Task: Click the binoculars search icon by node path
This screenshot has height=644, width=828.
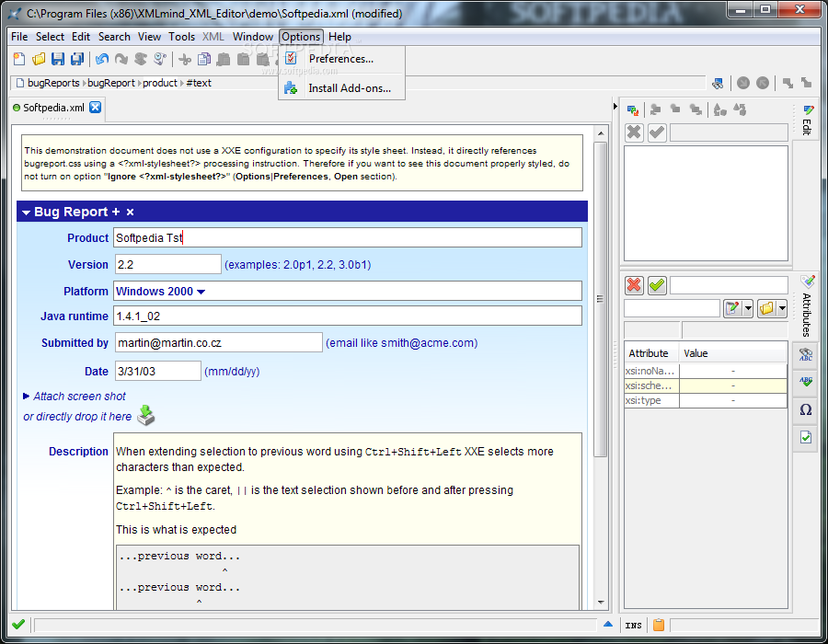Action: tap(718, 83)
